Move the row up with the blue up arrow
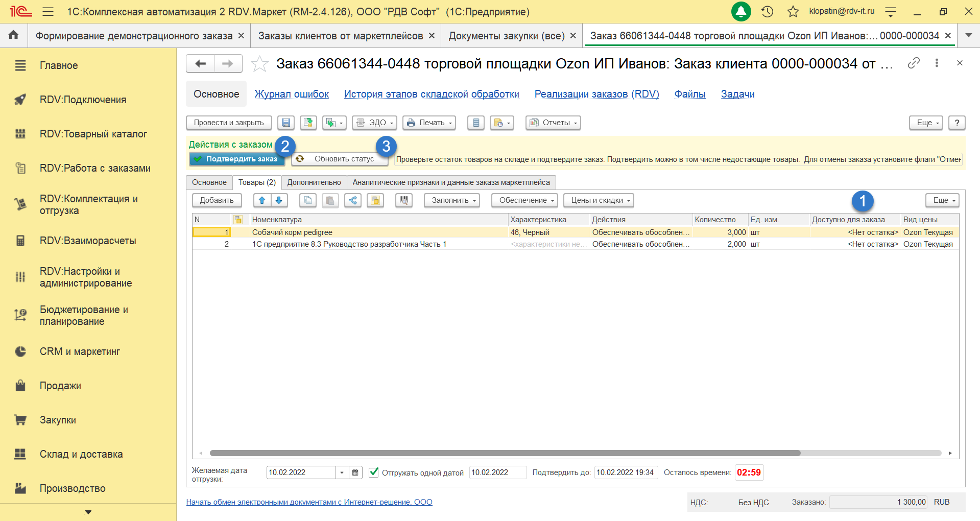Image resolution: width=980 pixels, height=521 pixels. click(x=262, y=200)
